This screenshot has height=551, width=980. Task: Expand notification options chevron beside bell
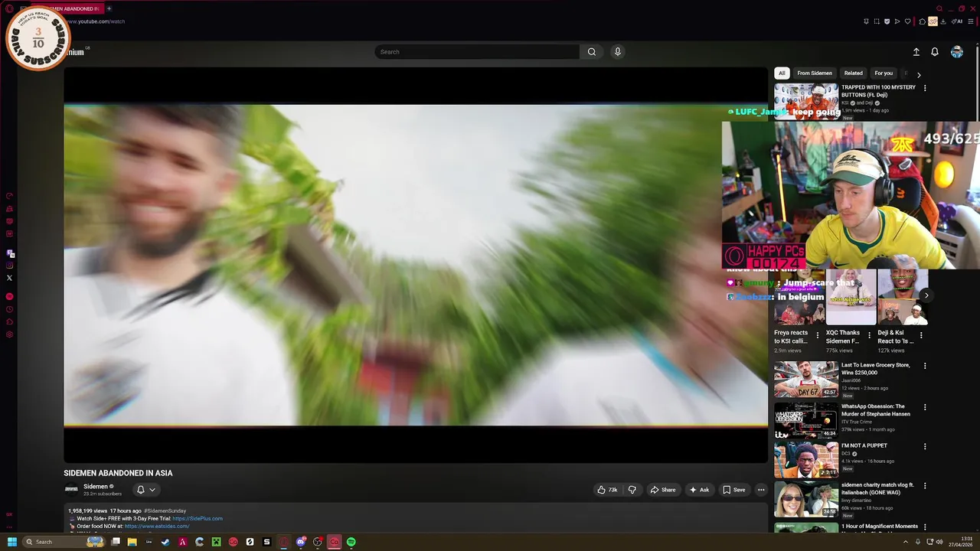(x=152, y=490)
